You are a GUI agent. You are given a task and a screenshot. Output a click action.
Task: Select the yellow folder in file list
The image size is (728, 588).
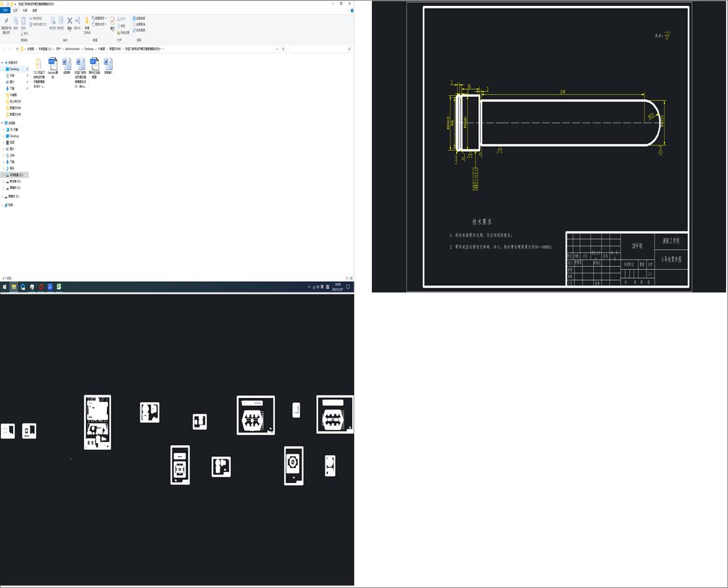(39, 73)
